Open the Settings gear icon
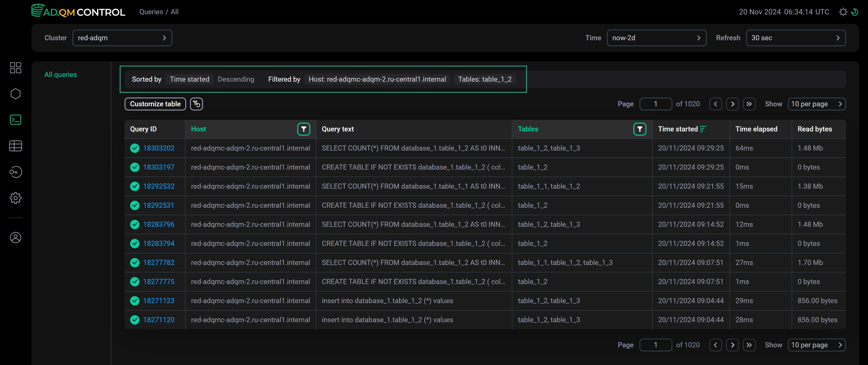Screen dimensions: 868x365 click(16, 198)
